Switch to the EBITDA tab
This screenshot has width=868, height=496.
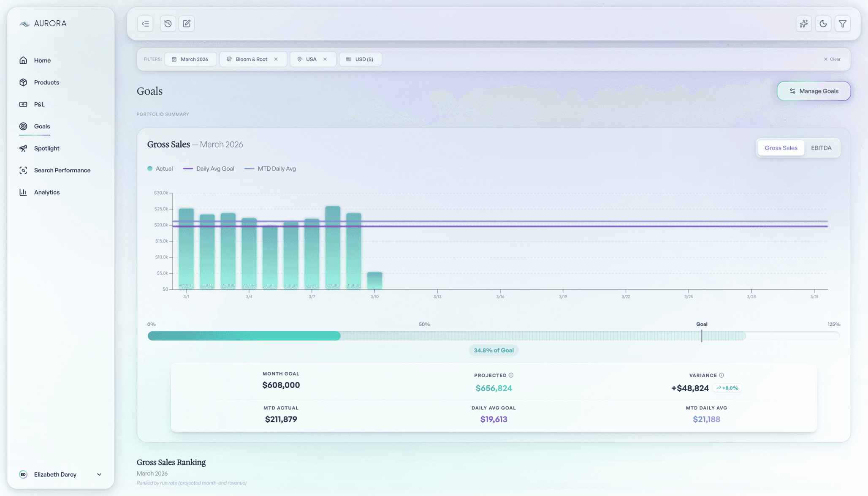click(x=821, y=147)
